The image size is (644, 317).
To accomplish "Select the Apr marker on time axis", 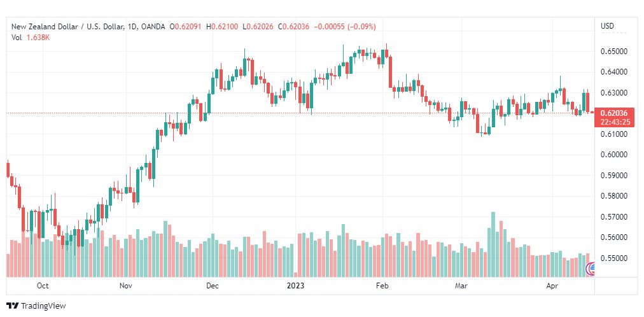I will coord(550,285).
